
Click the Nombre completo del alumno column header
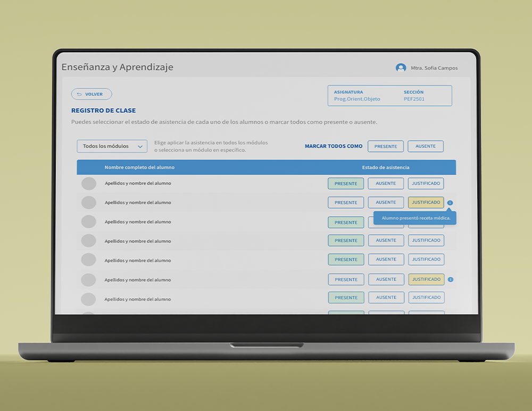(x=139, y=168)
